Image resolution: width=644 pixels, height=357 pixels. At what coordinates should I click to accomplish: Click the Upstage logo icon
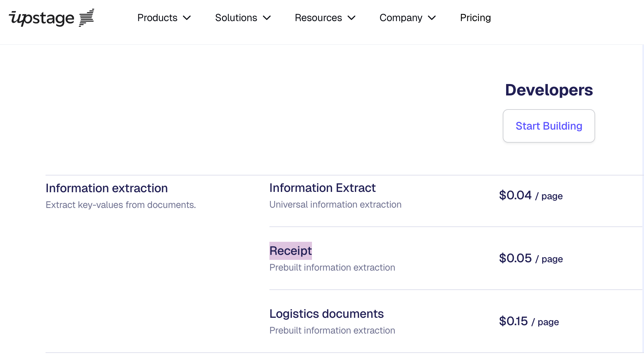pos(51,18)
